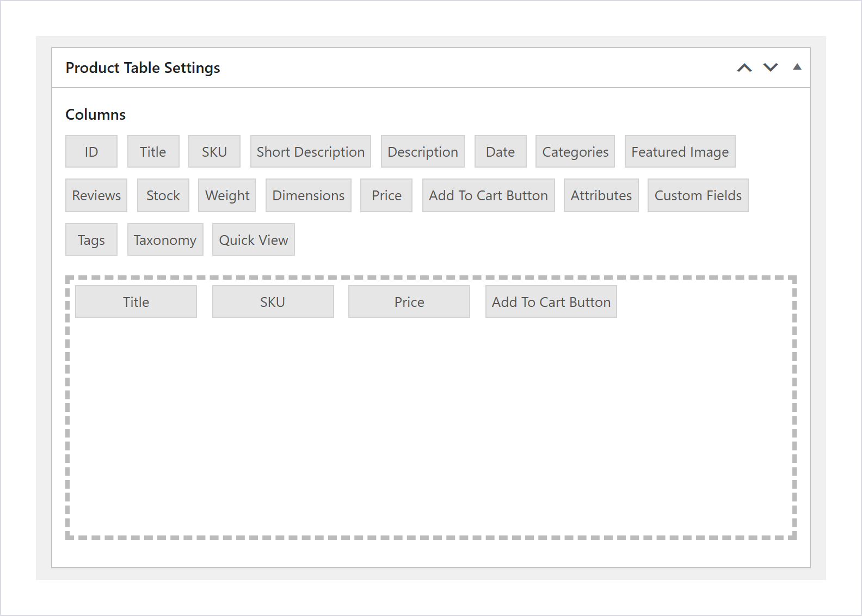Image resolution: width=862 pixels, height=616 pixels.
Task: Pick the Dimensions column button
Action: pyautogui.click(x=309, y=195)
